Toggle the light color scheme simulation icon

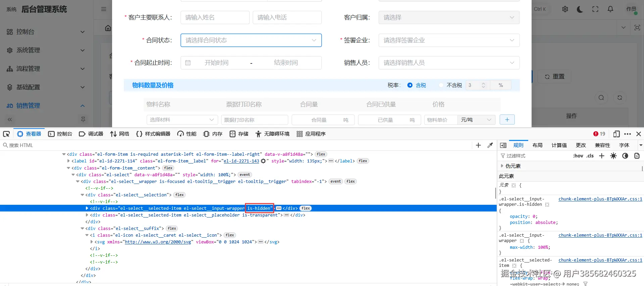613,156
